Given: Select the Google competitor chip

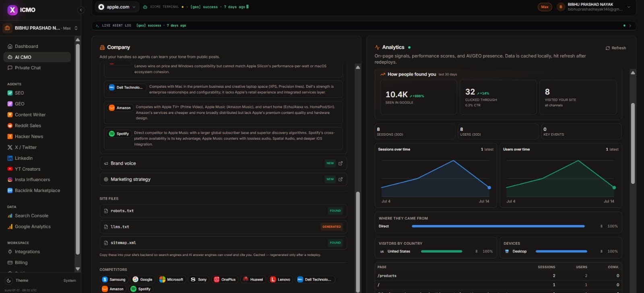Looking at the screenshot, I should (143, 279).
